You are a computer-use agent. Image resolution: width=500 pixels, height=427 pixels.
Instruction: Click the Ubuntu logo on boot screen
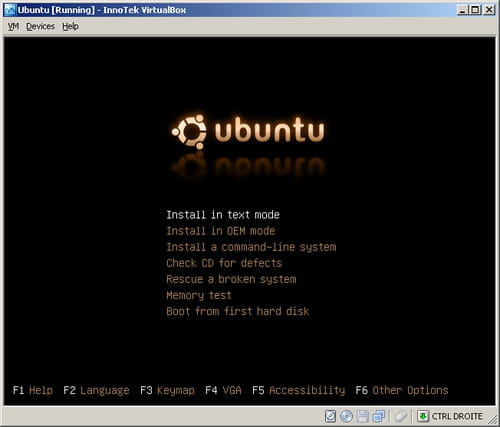(248, 131)
